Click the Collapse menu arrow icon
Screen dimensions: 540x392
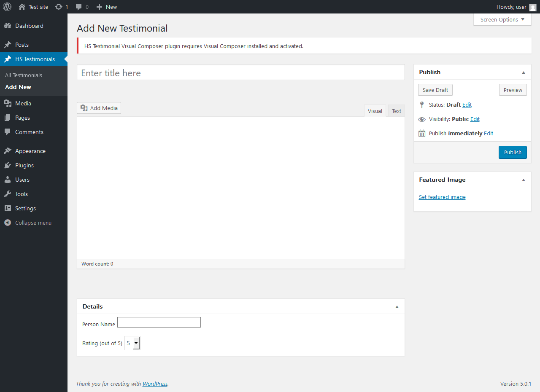[8, 223]
